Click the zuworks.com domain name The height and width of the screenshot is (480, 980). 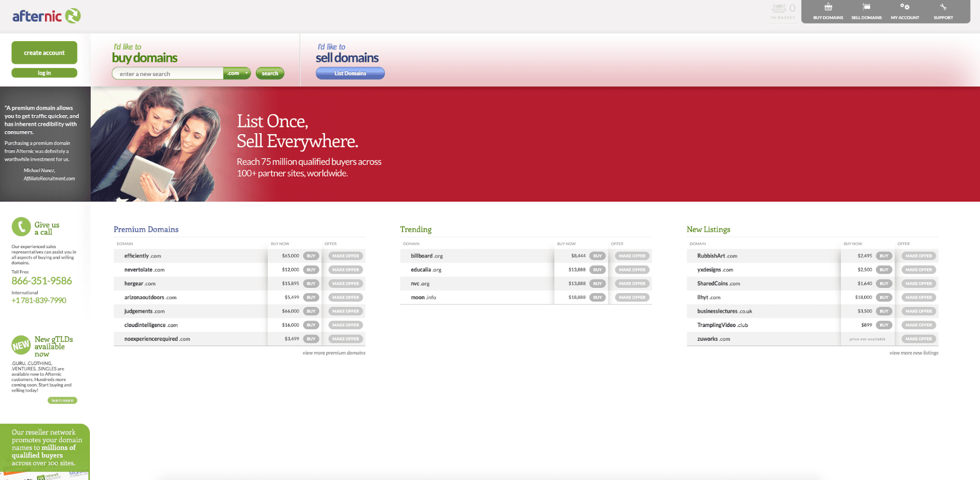(713, 339)
